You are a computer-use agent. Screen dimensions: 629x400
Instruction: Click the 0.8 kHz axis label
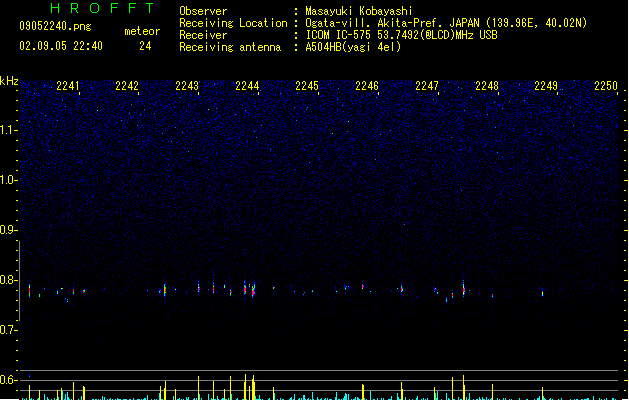tap(8, 280)
